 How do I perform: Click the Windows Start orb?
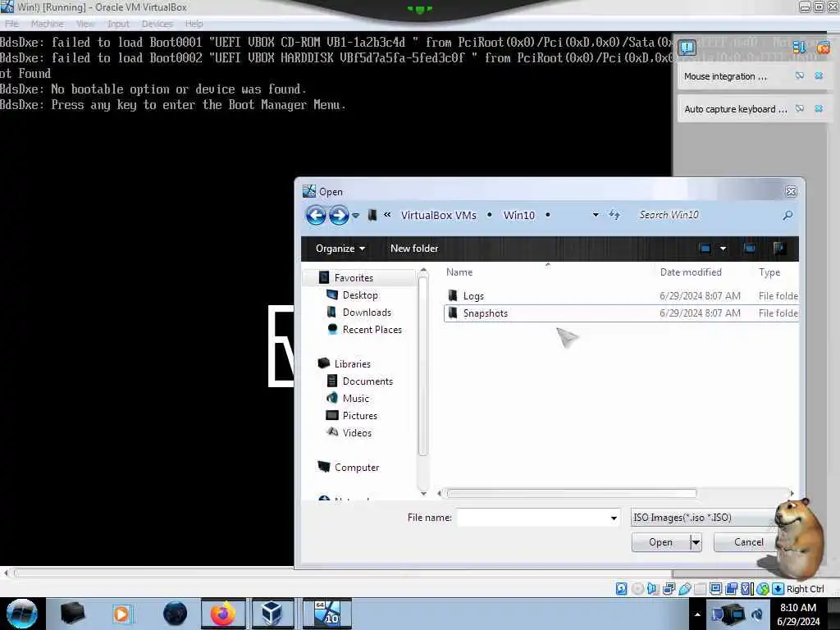[22, 614]
